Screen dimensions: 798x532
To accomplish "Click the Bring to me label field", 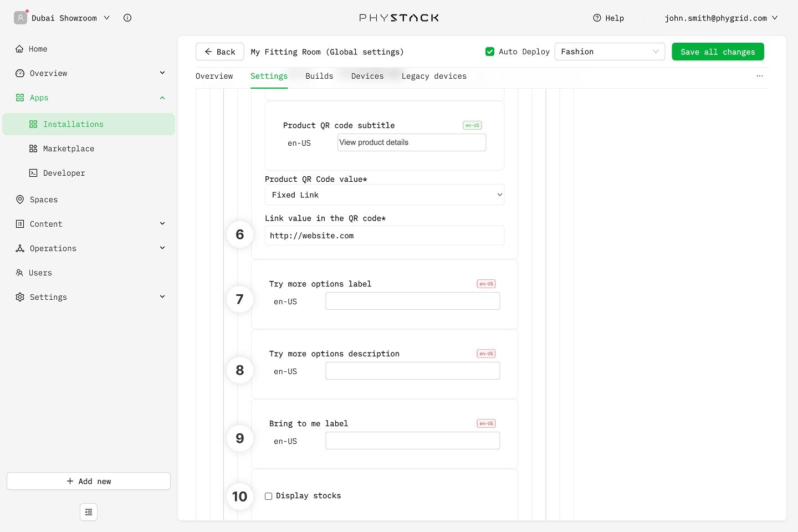I will point(413,441).
